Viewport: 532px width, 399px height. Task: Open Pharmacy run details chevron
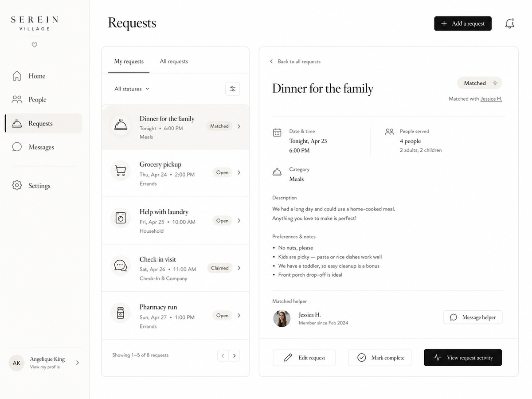[239, 316]
